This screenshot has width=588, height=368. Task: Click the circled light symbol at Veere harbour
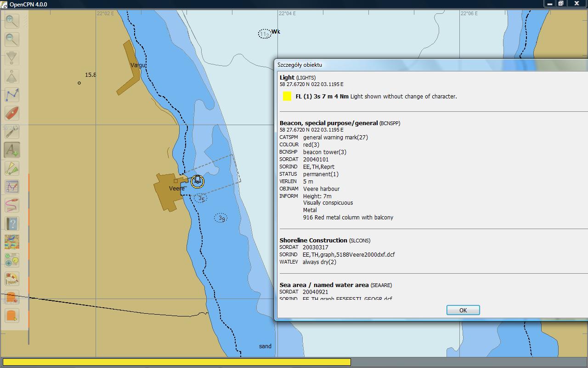coord(198,181)
